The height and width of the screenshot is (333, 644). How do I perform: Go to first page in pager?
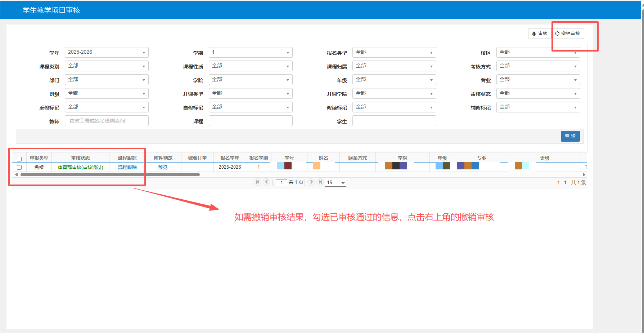pyautogui.click(x=257, y=182)
